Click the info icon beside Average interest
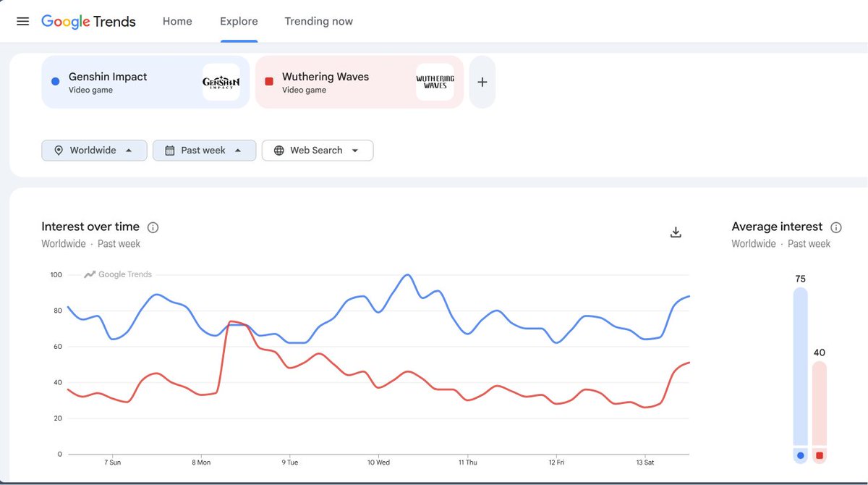The image size is (868, 485). (x=836, y=227)
